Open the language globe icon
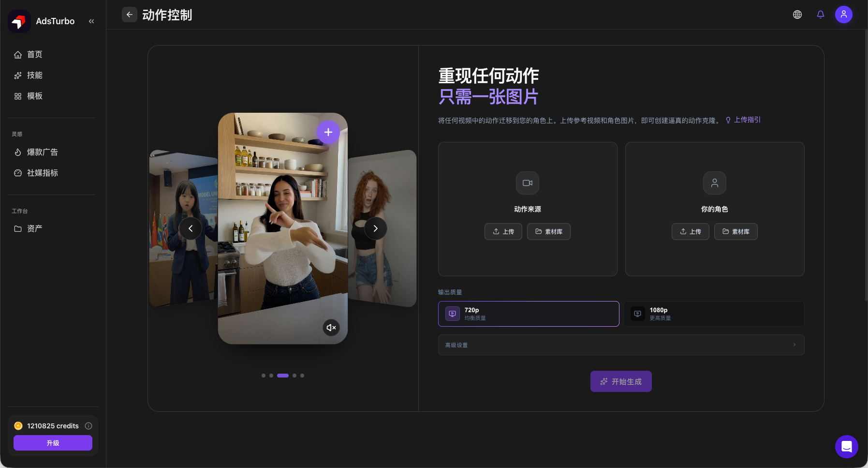Image resolution: width=868 pixels, height=468 pixels. point(797,15)
